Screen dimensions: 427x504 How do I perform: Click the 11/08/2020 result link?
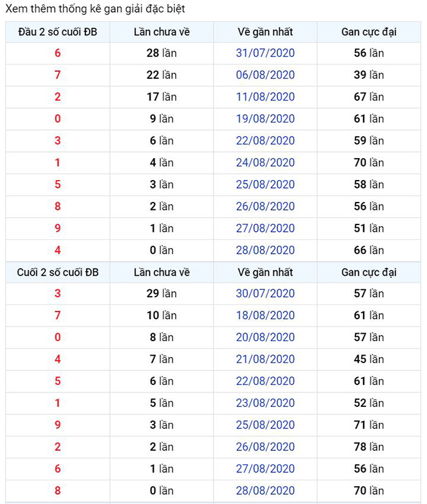(x=265, y=97)
